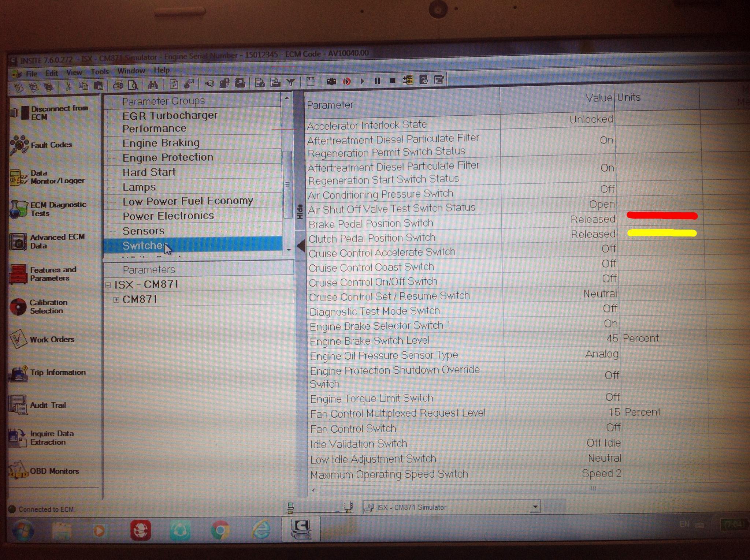Open Features and Parameters
The image size is (750, 560).
43,274
